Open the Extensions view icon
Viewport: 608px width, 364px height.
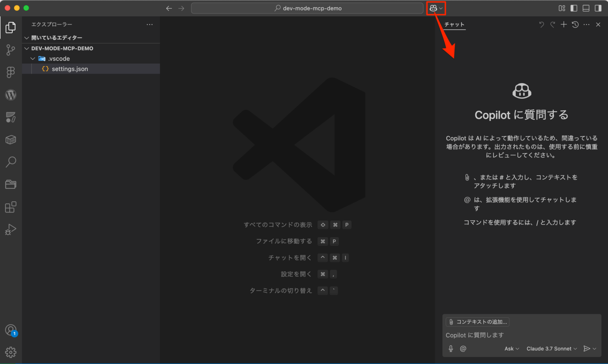tap(11, 207)
